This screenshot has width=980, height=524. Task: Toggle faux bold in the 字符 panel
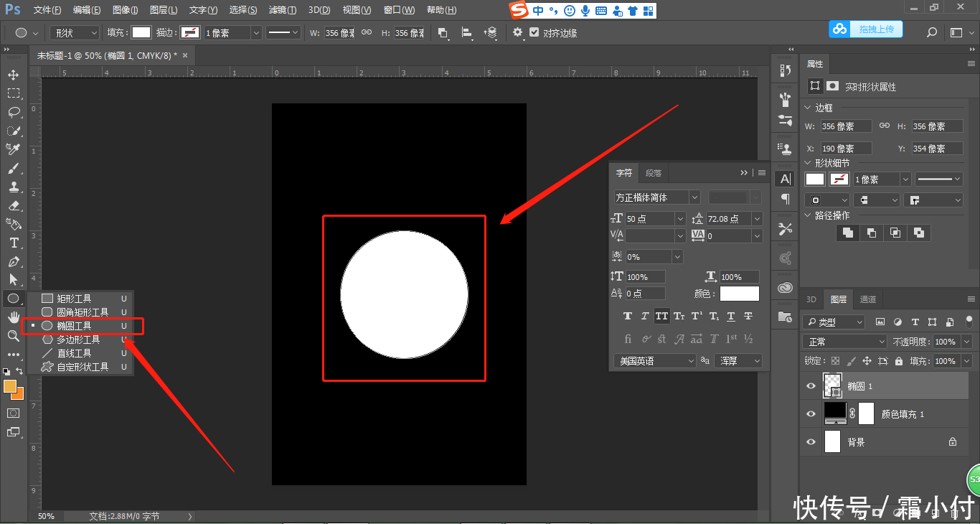click(x=628, y=316)
